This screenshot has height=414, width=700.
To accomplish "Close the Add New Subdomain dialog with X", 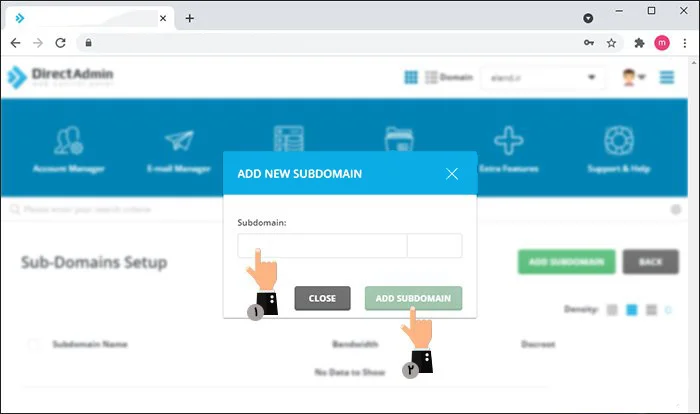I will pos(452,174).
